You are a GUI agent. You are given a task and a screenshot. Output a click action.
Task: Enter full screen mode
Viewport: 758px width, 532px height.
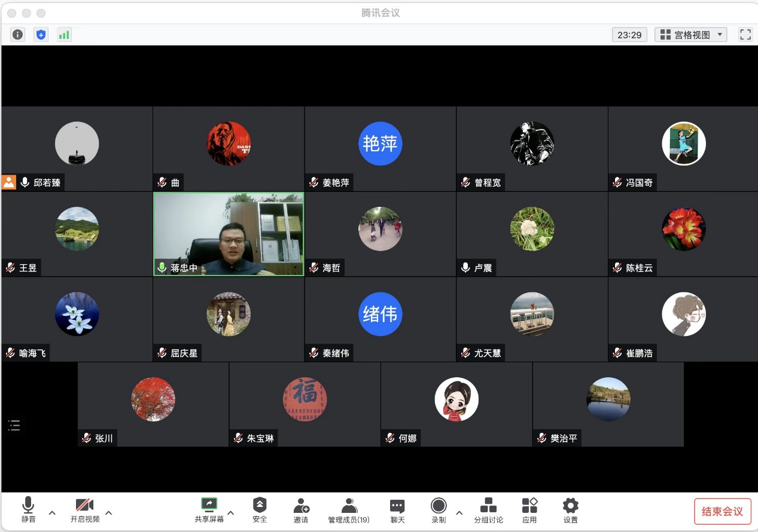click(x=745, y=35)
